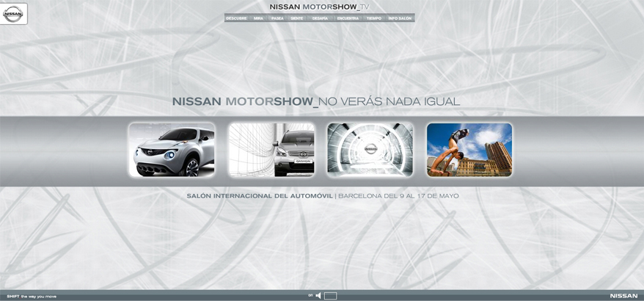The image size is (644, 301).
Task: Open the DESCUBRE menu item
Action: click(x=236, y=18)
